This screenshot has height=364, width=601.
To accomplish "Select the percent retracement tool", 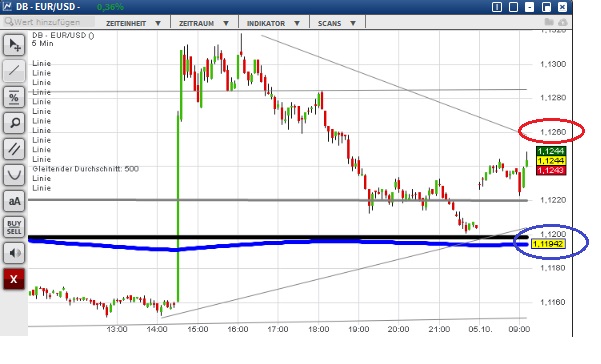I will 14,97.
